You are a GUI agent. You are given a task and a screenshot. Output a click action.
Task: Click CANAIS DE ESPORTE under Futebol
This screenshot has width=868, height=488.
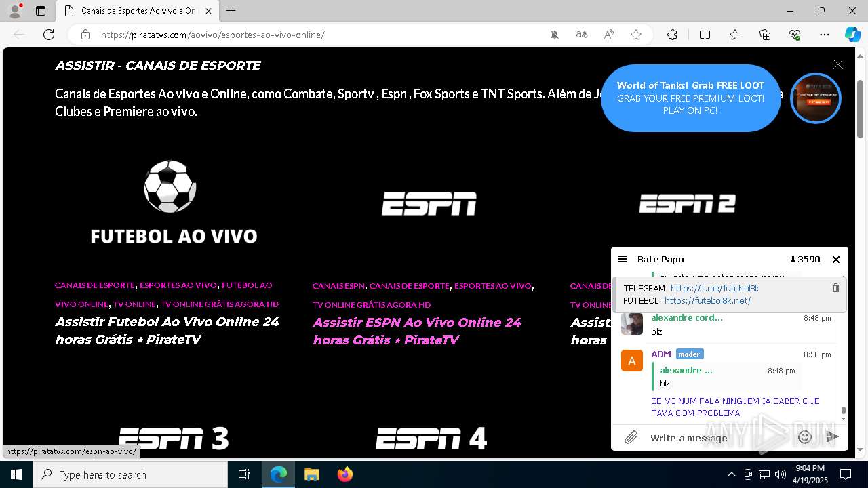[x=95, y=285]
